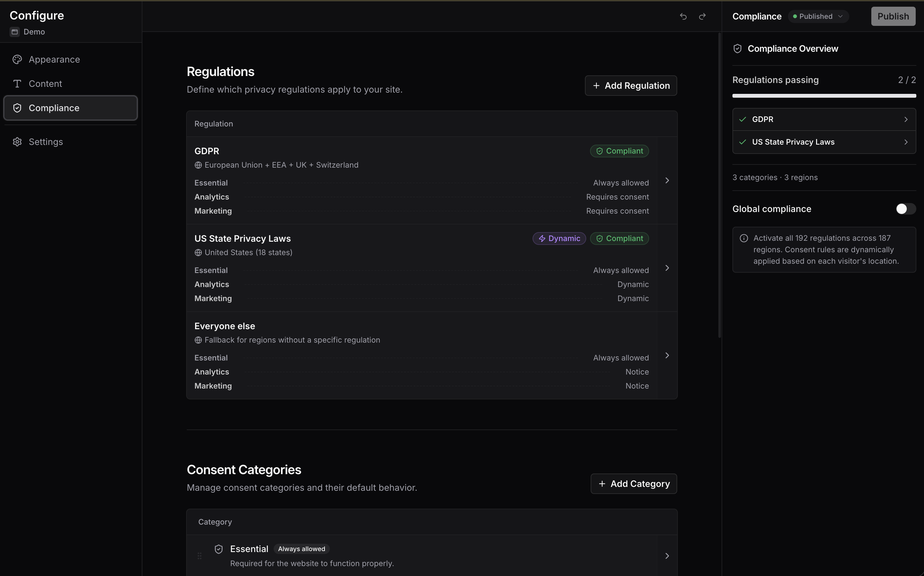This screenshot has height=576, width=924.
Task: Click the Compliance Overview shield icon
Action: (737, 49)
